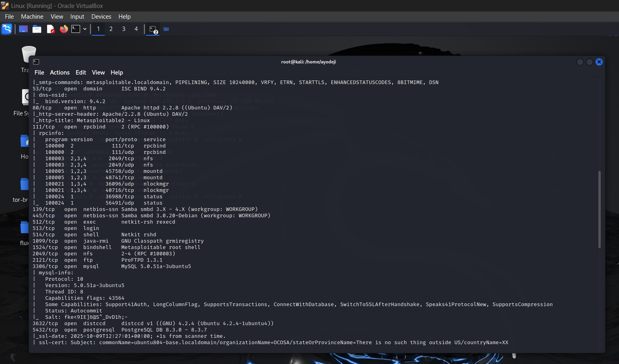Open the terminal File menu
The width and height of the screenshot is (619, 364).
click(x=39, y=73)
